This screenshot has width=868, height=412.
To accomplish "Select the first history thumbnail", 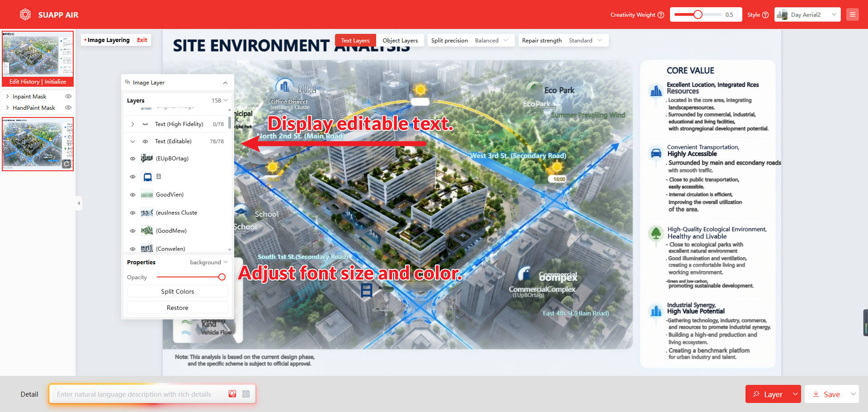I will 38,54.
